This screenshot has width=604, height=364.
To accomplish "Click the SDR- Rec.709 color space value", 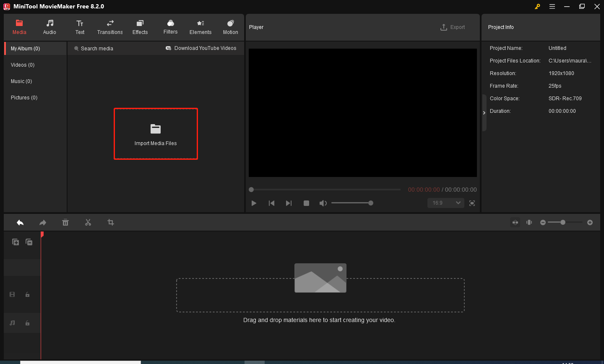I will [x=565, y=99].
